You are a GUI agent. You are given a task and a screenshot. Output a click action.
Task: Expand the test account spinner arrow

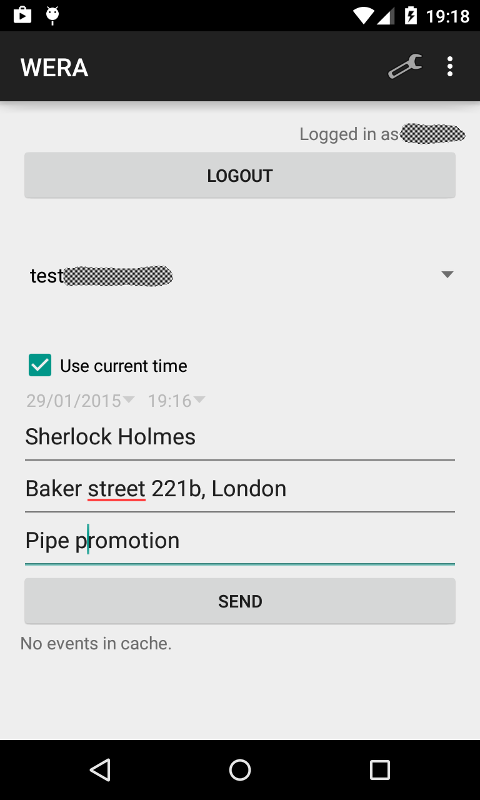(x=447, y=274)
